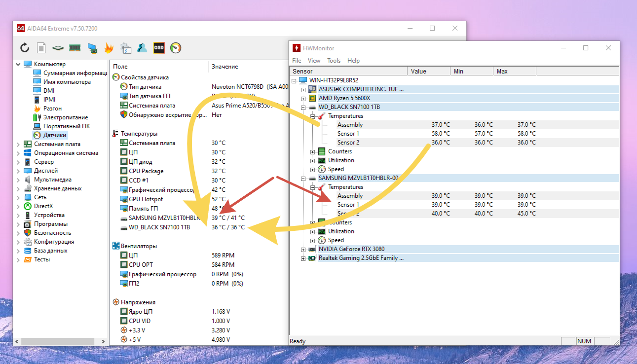This screenshot has width=637, height=364.
Task: Click the Value column header in HWMonitor
Action: 429,72
